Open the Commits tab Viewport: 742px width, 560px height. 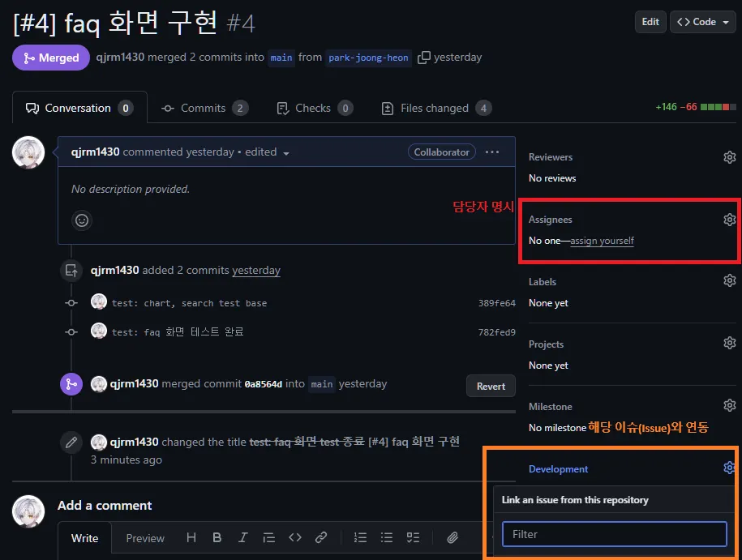pos(204,108)
